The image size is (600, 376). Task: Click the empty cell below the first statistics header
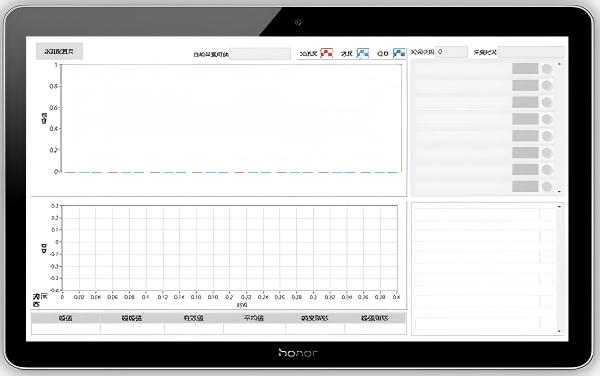coord(66,329)
